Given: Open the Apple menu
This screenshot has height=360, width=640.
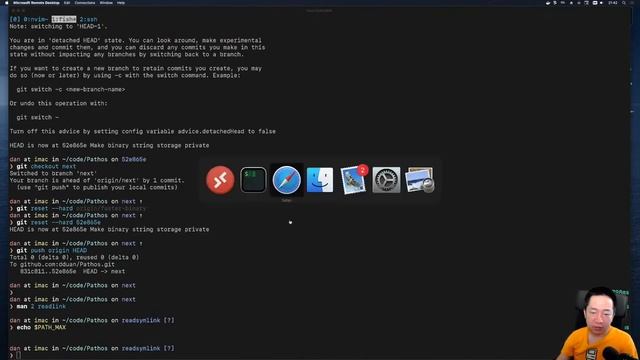Looking at the screenshot, I should click(6, 2).
